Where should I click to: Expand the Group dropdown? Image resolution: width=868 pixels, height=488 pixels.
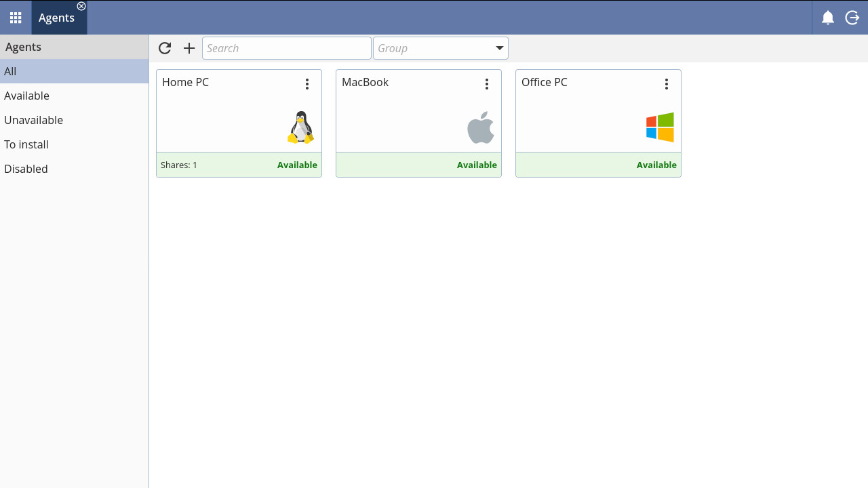pos(499,48)
